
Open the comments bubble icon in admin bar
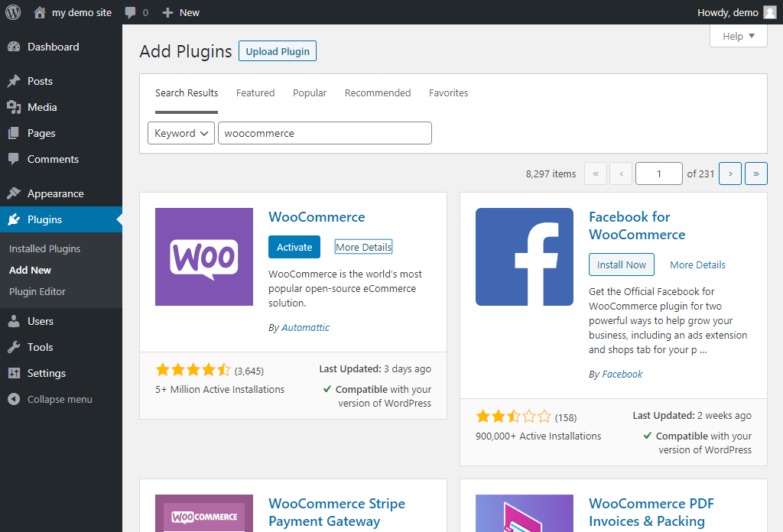tap(131, 13)
